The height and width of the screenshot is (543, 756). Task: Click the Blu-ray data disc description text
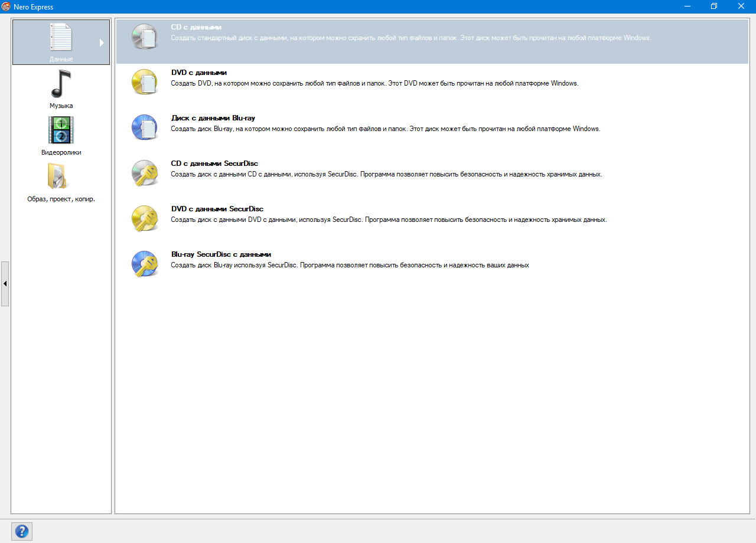386,129
